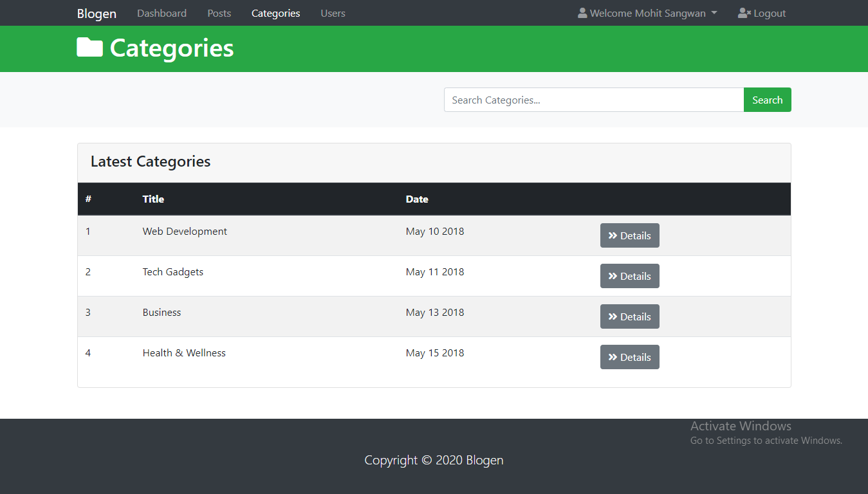
Task: Click double-chevron icon in Business Details button
Action: tap(613, 316)
